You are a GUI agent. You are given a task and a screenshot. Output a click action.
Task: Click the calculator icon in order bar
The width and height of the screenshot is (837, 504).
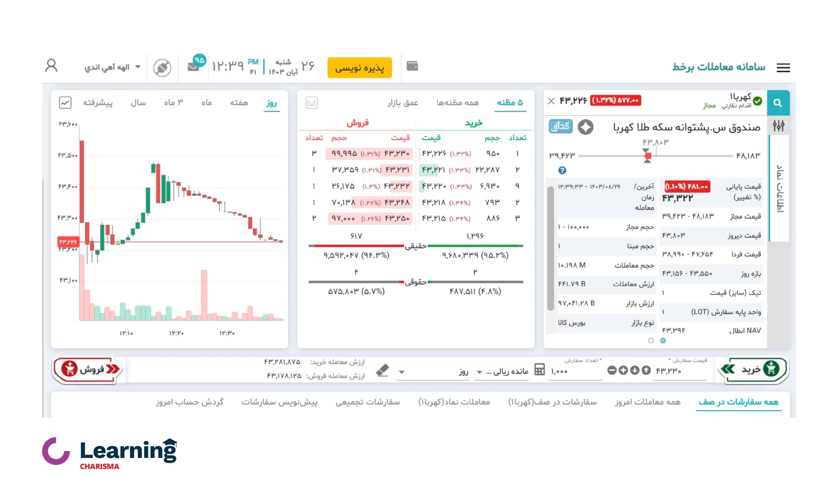(538, 371)
